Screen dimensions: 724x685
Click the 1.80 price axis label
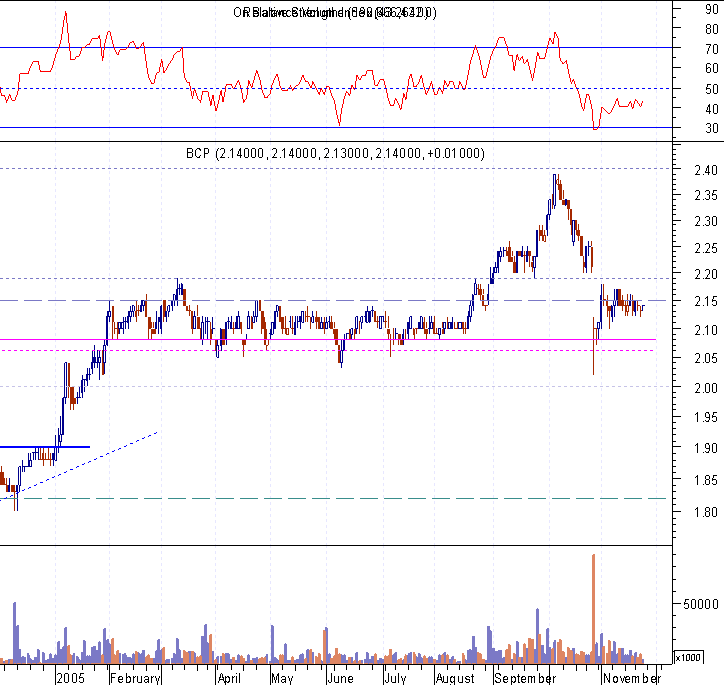pyautogui.click(x=706, y=512)
